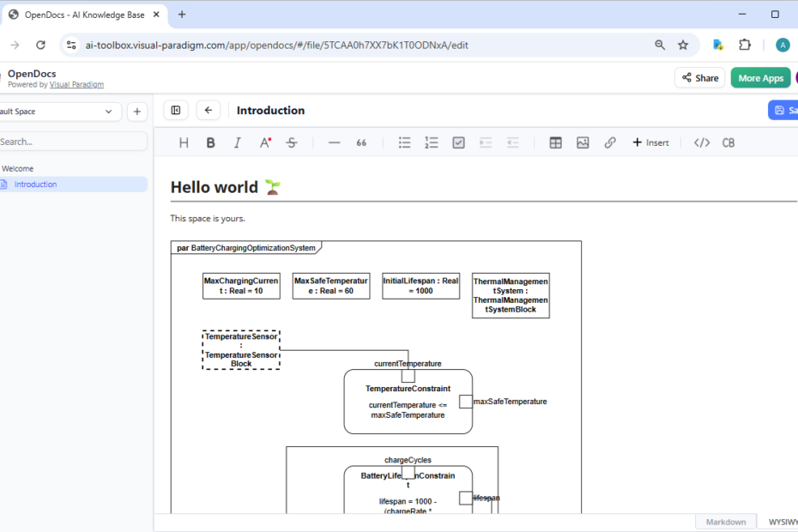The image size is (798, 532).
Task: Insert a horizontal divider line
Action: pyautogui.click(x=334, y=142)
